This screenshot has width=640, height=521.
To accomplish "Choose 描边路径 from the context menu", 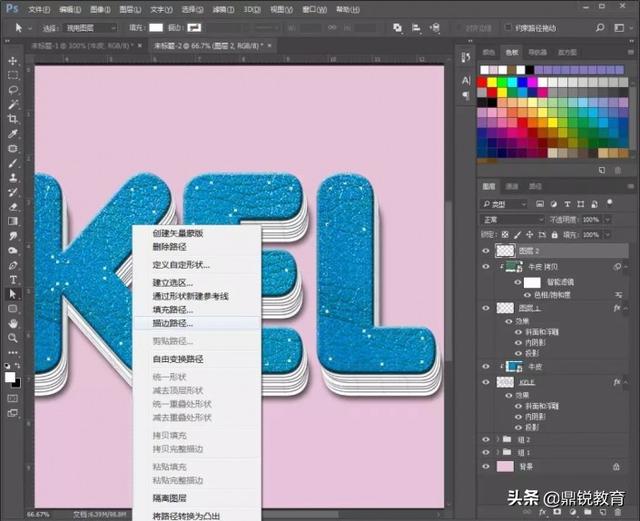I will point(173,323).
